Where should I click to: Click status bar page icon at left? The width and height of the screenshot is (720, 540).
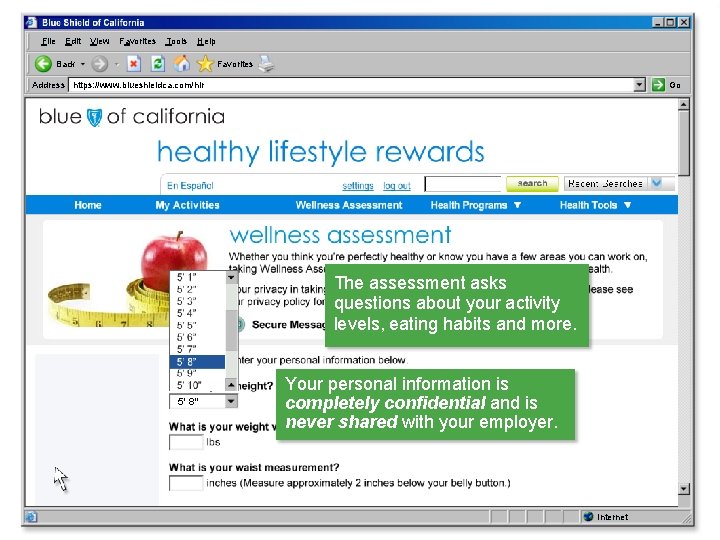[31, 517]
